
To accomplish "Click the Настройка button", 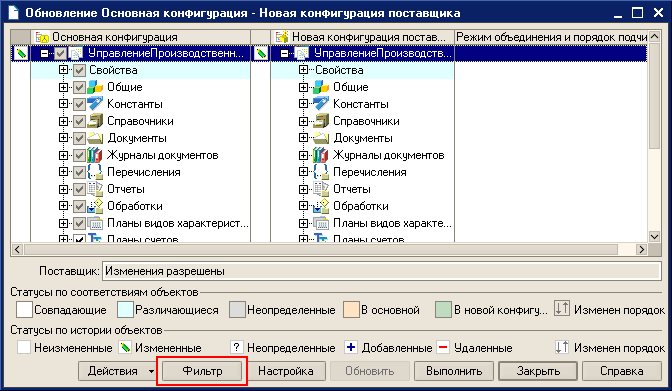I will pos(285,371).
